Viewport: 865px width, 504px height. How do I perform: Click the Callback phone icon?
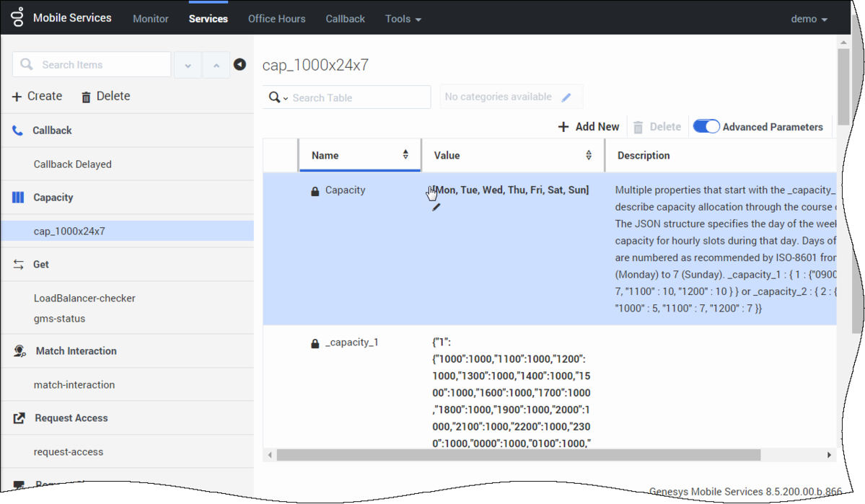coord(17,131)
